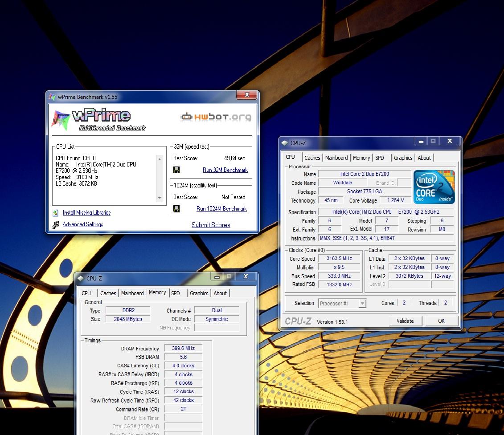The width and height of the screenshot is (504, 435).
Task: Select CPU tab in CPU-Z CPU window
Action: coord(290,157)
